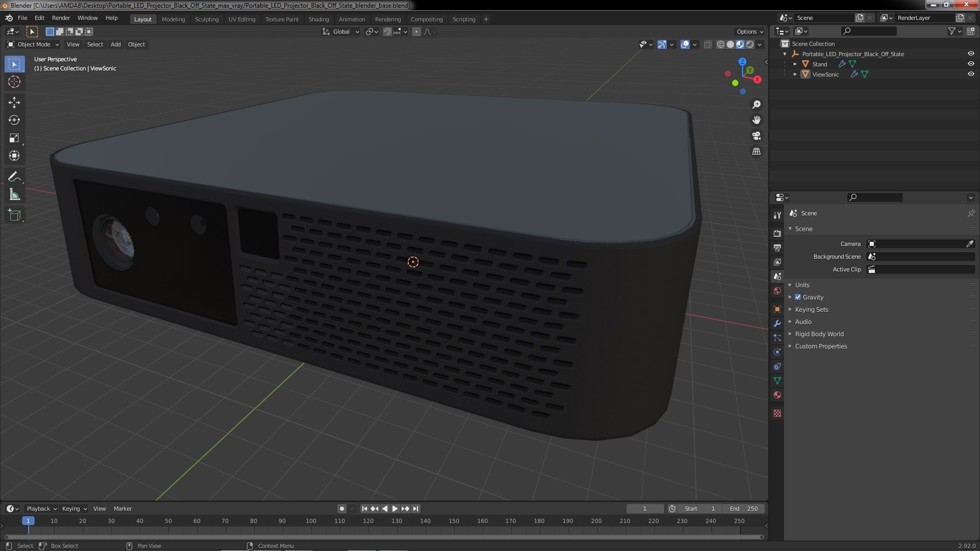Image resolution: width=980 pixels, height=551 pixels.
Task: Activate the Move tool
Action: (14, 103)
